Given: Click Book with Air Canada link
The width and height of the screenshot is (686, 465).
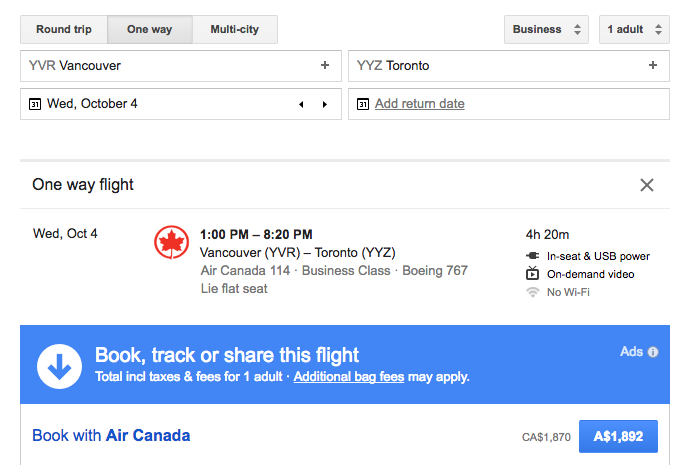Looking at the screenshot, I should pos(111,436).
